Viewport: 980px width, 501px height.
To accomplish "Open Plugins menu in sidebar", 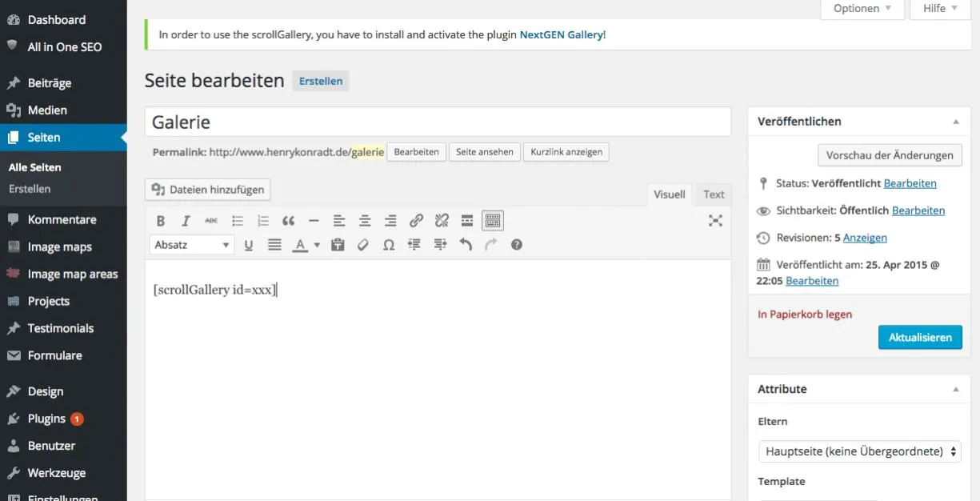I will point(46,419).
